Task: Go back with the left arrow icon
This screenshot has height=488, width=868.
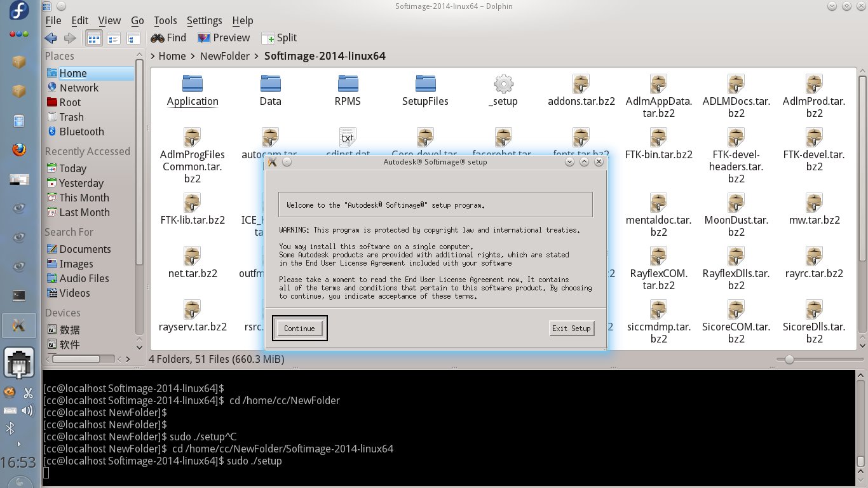Action: click(51, 38)
